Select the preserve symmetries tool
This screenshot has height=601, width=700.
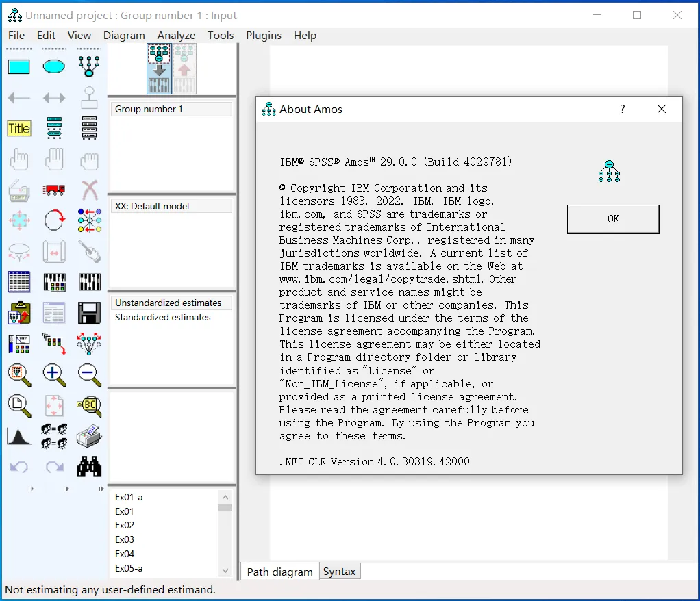tap(89, 344)
